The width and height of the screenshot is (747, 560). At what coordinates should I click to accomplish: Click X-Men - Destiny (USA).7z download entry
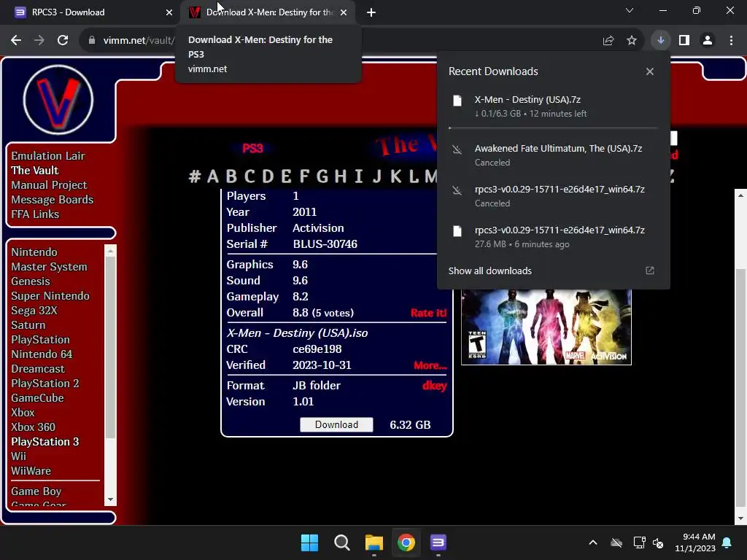[553, 106]
